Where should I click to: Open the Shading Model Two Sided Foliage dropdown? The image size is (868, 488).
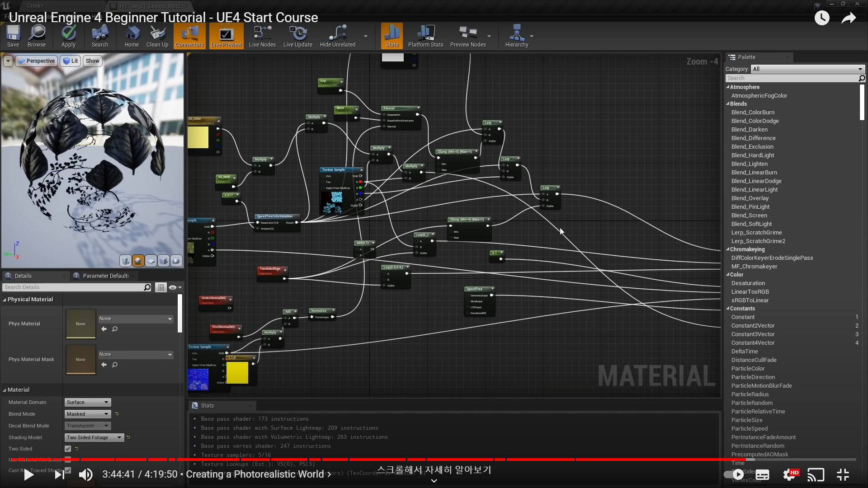click(x=94, y=437)
